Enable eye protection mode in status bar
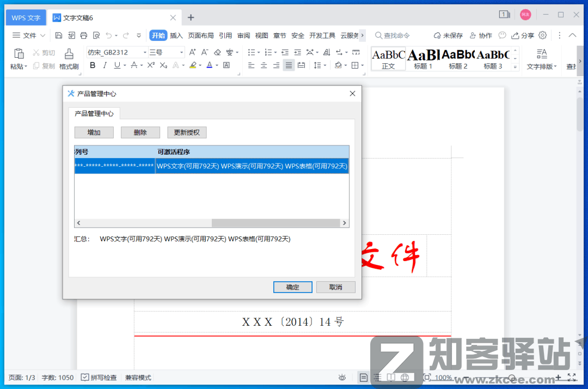Image resolution: width=588 pixels, height=389 pixels. [342, 377]
